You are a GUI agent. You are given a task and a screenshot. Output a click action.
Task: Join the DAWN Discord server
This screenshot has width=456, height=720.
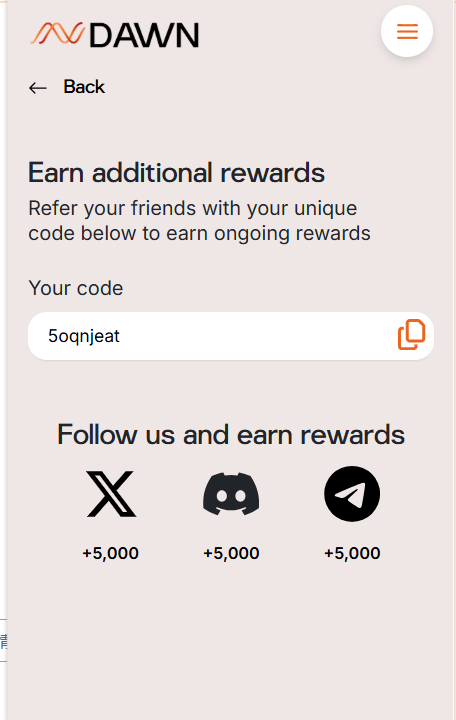click(x=231, y=494)
